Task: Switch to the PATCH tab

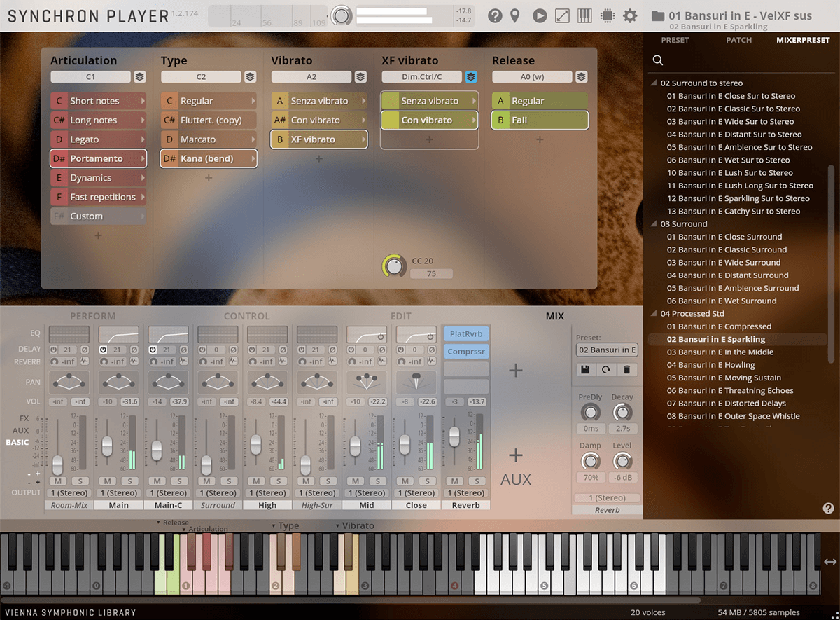Action: pyautogui.click(x=738, y=40)
